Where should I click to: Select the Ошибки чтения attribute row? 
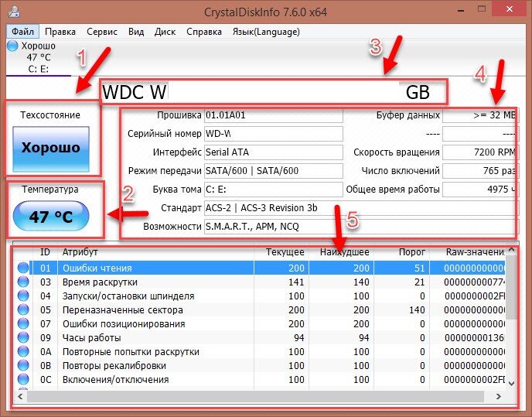tap(260, 268)
